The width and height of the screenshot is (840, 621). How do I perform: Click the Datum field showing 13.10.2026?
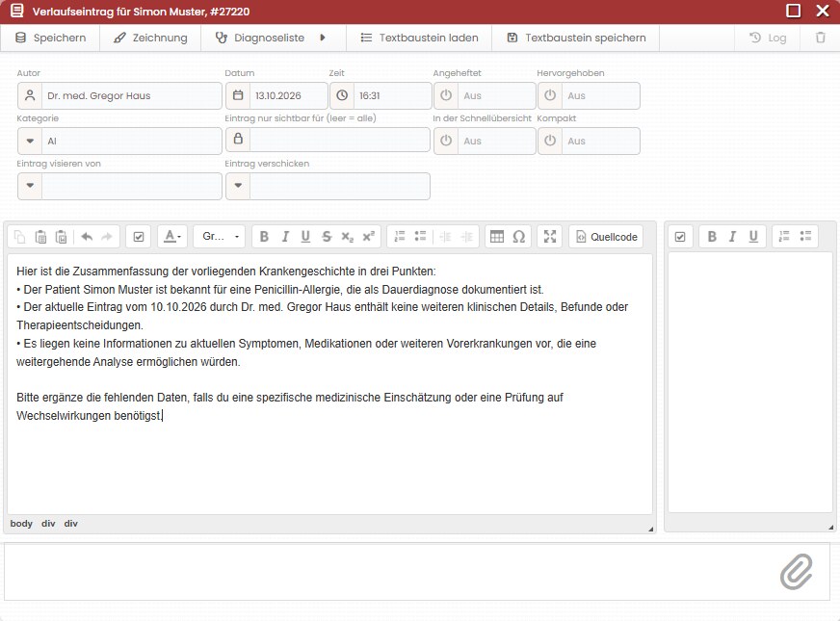click(x=276, y=96)
